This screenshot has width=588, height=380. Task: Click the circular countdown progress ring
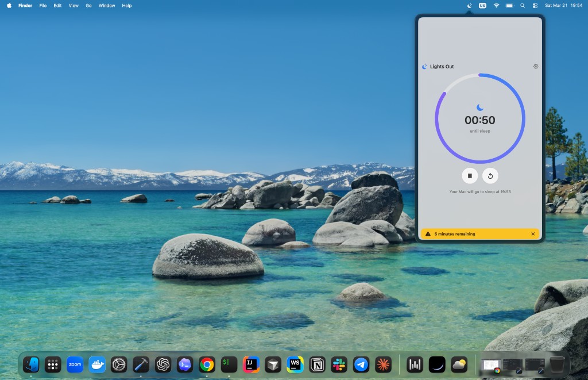pos(480,118)
